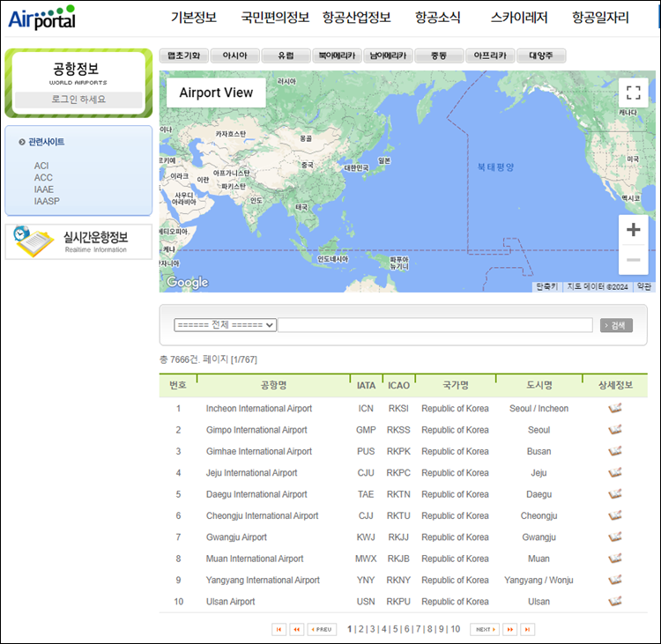Reset map with 맵초기화 button
661x644 pixels.
(184, 56)
